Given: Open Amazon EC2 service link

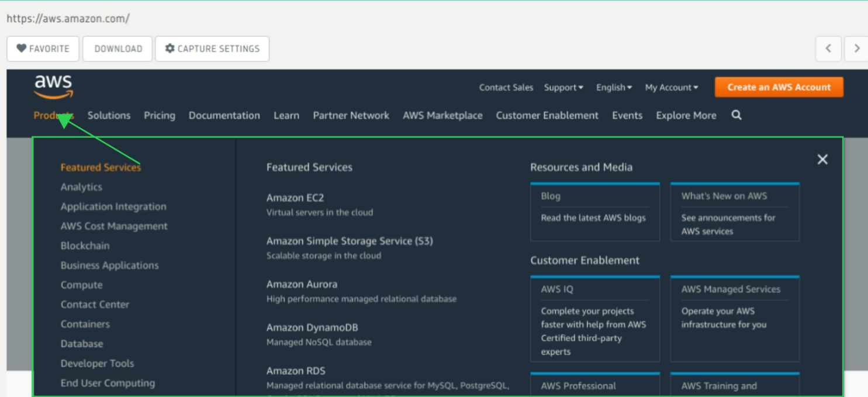Looking at the screenshot, I should [295, 198].
